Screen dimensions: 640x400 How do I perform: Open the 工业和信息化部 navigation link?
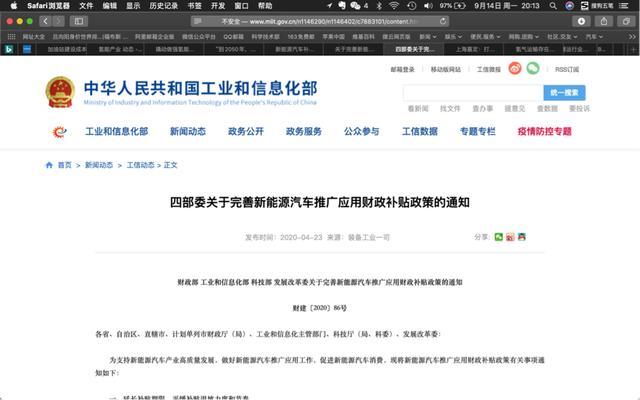[x=116, y=131]
